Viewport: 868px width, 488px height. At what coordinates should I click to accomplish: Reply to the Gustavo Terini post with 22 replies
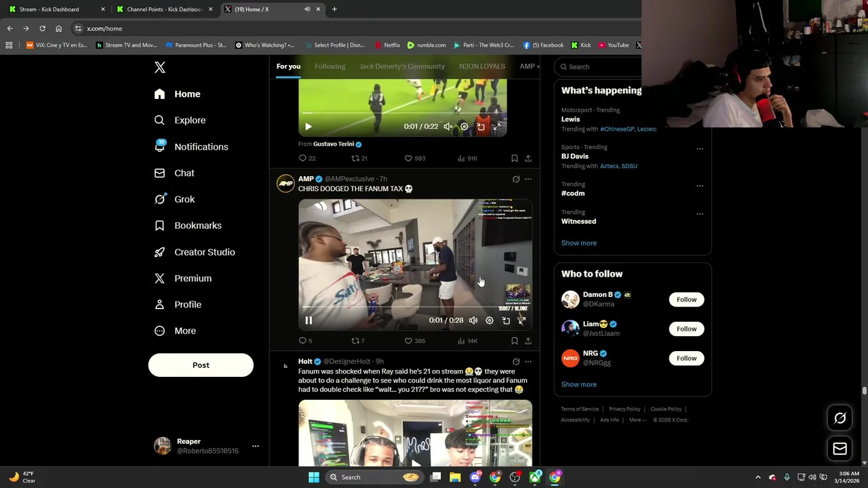(307, 158)
